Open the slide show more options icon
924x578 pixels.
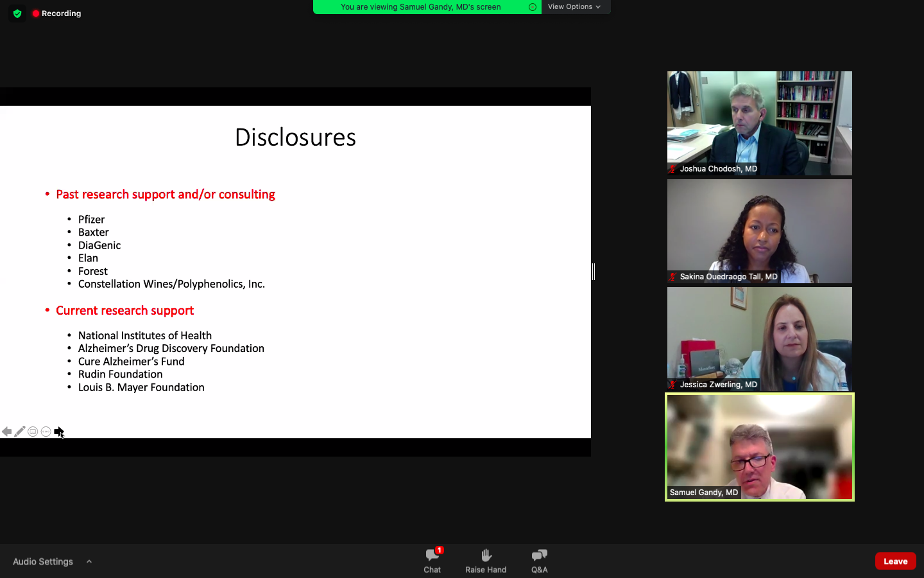coord(46,432)
